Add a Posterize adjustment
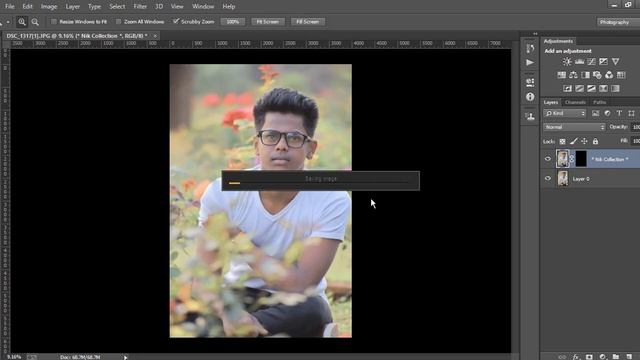This screenshot has height=360, width=640. pos(579,88)
